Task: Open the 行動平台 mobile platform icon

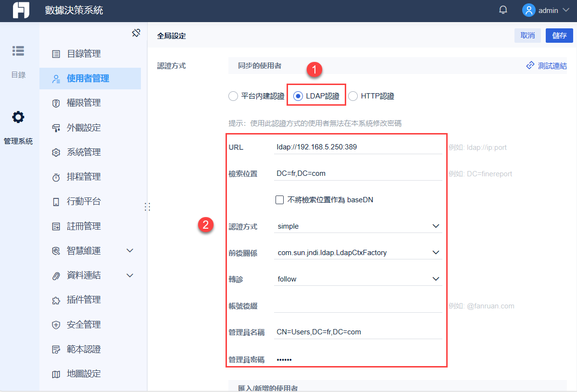Action: pyautogui.click(x=56, y=201)
